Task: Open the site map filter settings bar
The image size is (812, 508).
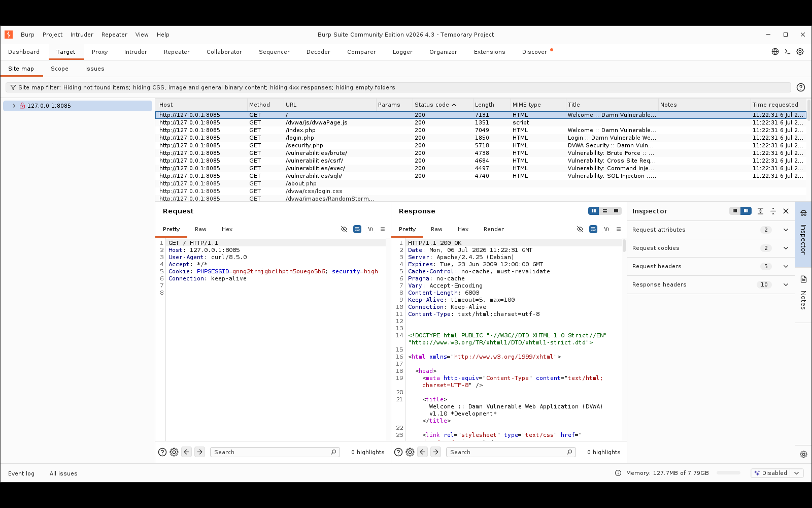Action: tap(398, 87)
